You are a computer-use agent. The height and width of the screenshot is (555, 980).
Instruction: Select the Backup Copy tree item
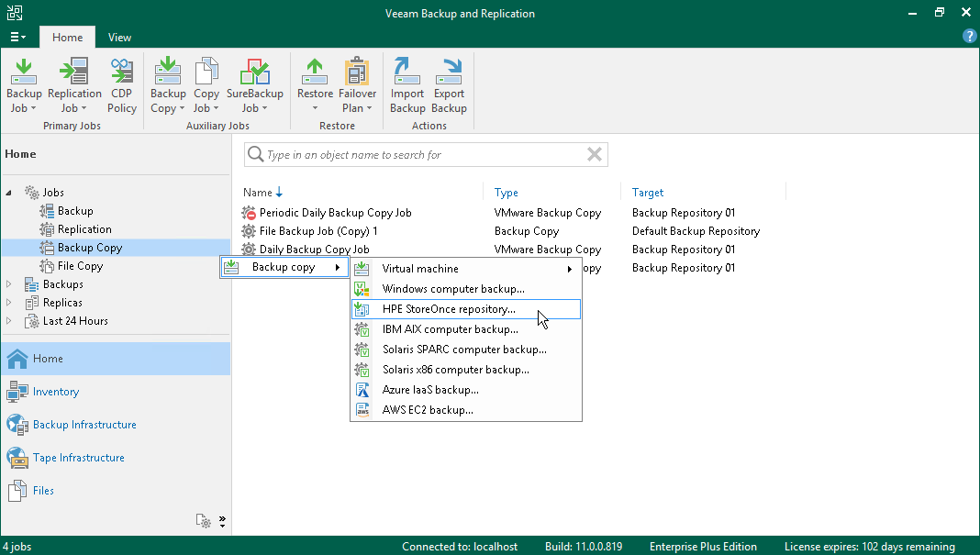tap(89, 248)
